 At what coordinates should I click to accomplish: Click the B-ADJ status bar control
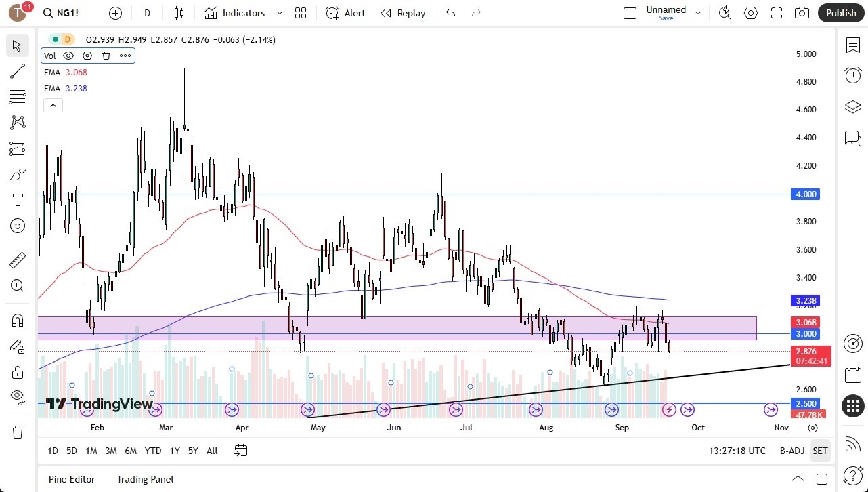point(791,450)
